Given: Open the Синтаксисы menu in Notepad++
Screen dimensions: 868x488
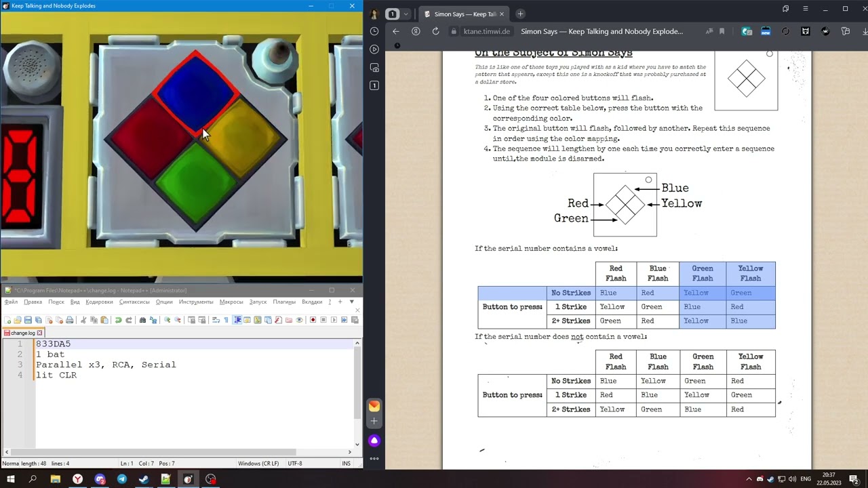Looking at the screenshot, I should 134,302.
